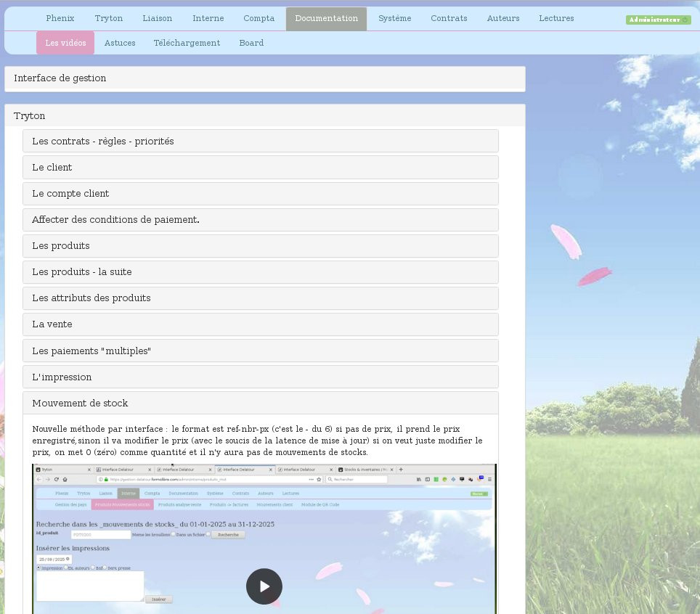
Task: Switch to the Astuces tab
Action: coord(119,43)
